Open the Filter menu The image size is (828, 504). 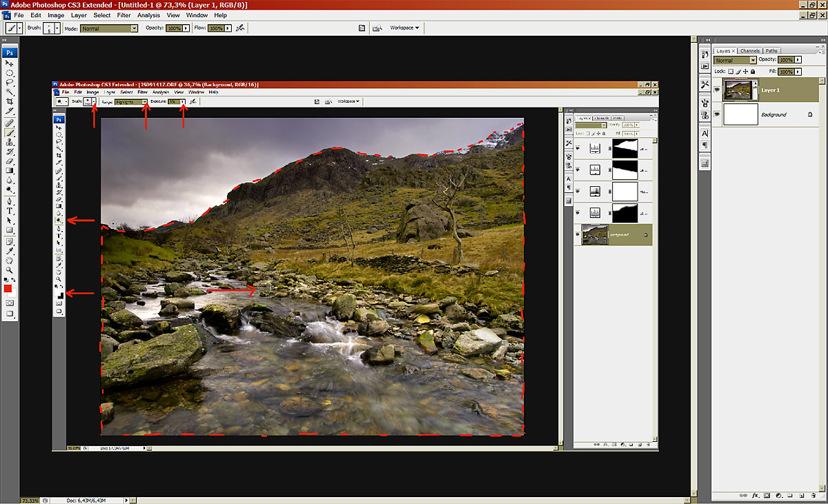tap(124, 15)
